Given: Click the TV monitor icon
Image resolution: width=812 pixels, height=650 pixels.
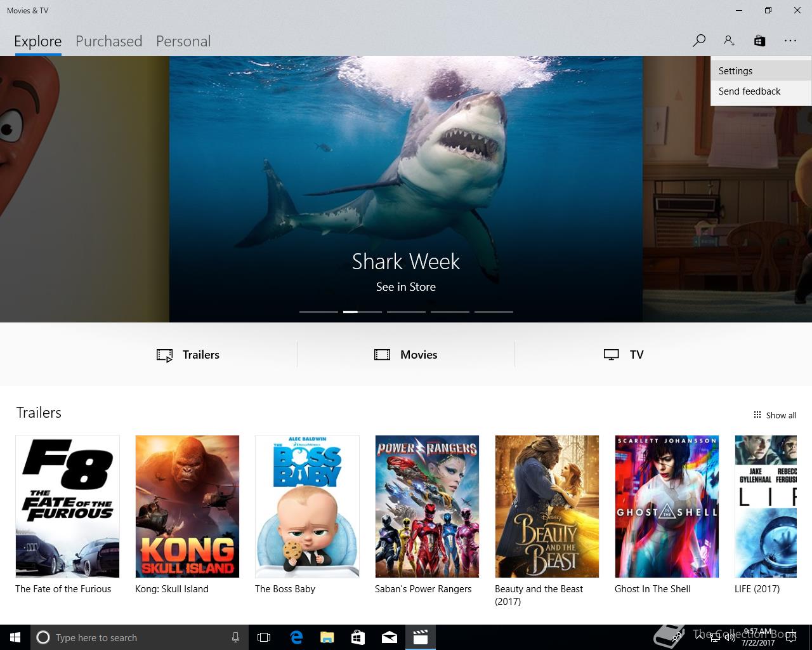Looking at the screenshot, I should pyautogui.click(x=611, y=355).
